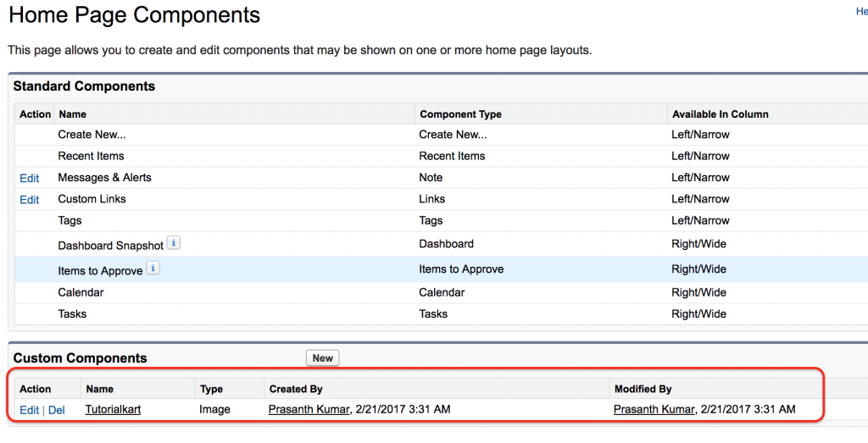
Task: Click the Available In Column header
Action: [x=721, y=114]
